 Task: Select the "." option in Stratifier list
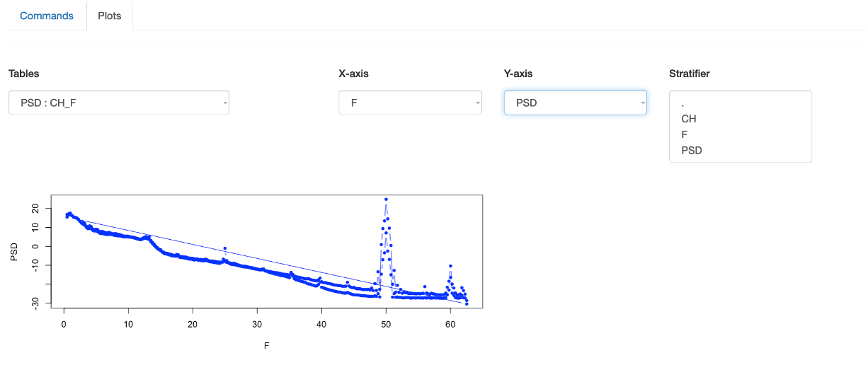(x=683, y=104)
